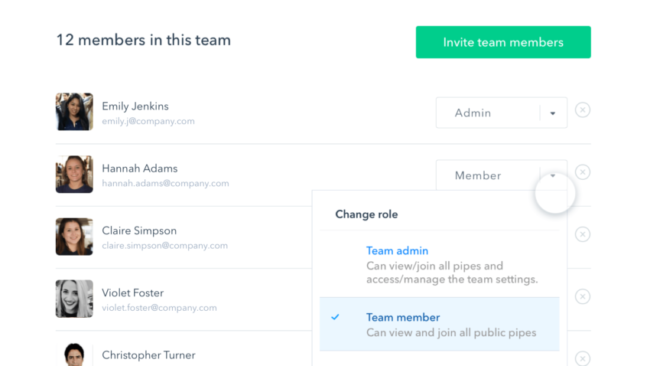Remove Hannah Adams using the X icon
Viewport: 650px width, 366px height.
[582, 172]
